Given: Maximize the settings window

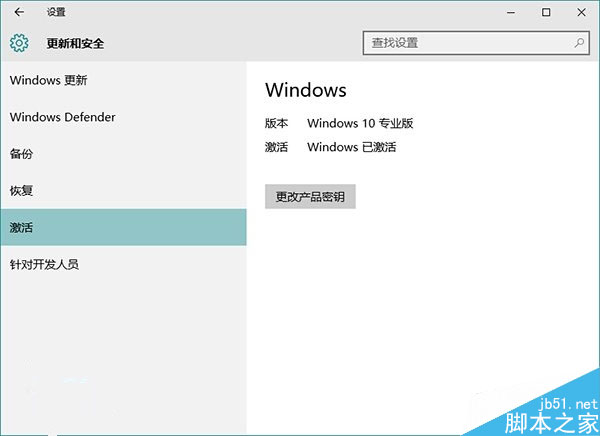Looking at the screenshot, I should point(546,12).
